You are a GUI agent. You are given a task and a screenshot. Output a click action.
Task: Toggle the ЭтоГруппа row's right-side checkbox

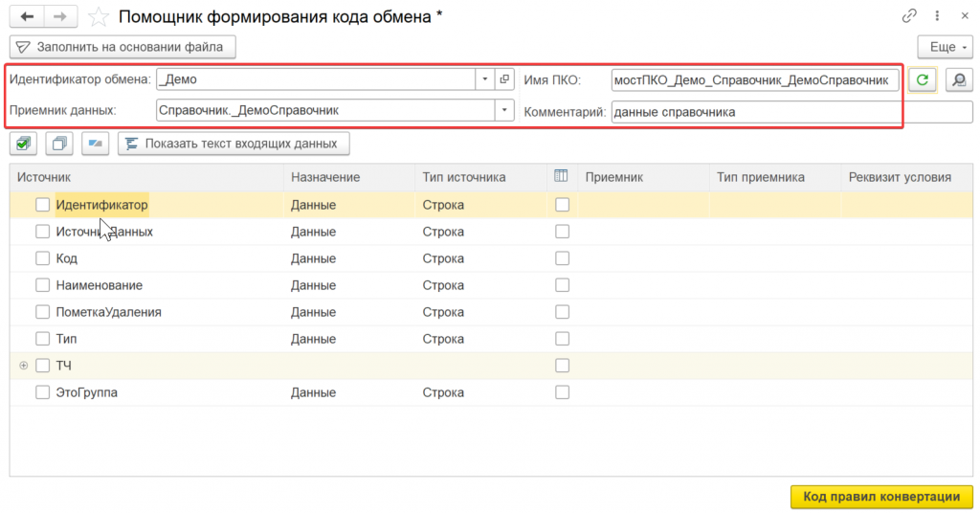(x=562, y=392)
